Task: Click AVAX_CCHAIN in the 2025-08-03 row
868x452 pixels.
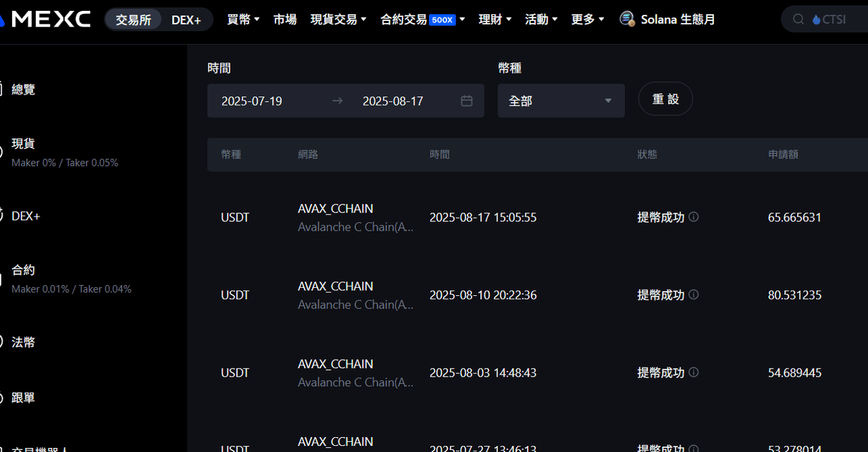Action: click(x=335, y=363)
